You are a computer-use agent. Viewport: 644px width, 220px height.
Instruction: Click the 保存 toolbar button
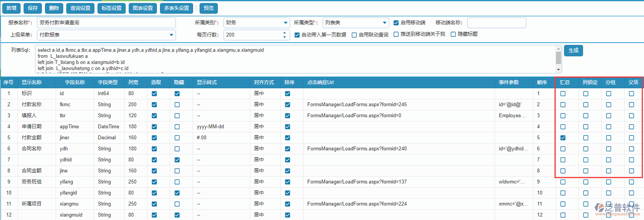click(33, 8)
